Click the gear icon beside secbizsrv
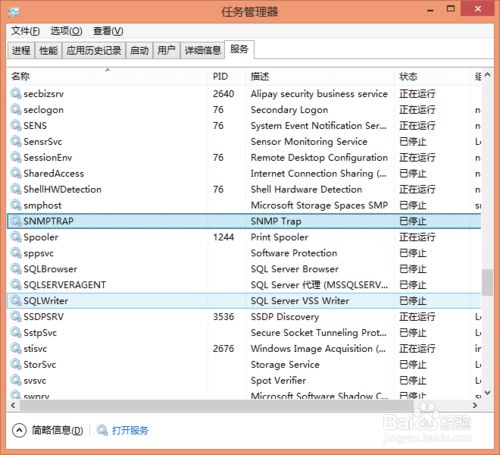 point(15,94)
